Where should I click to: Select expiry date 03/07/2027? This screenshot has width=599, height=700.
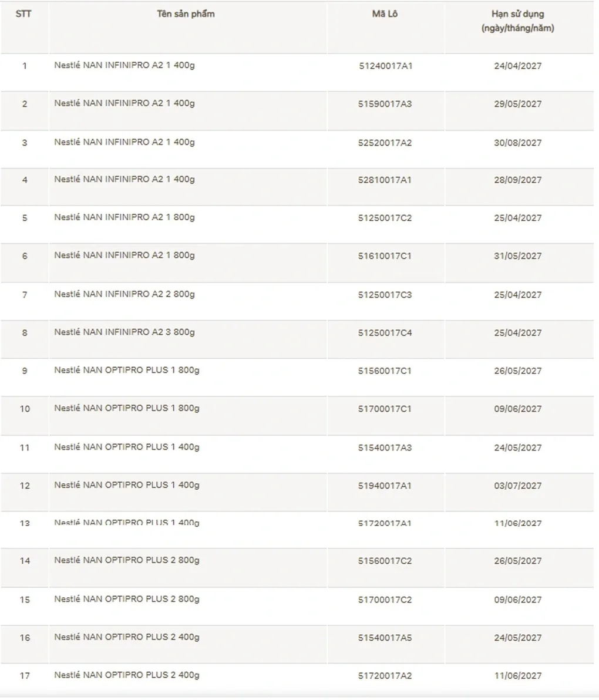click(x=517, y=486)
